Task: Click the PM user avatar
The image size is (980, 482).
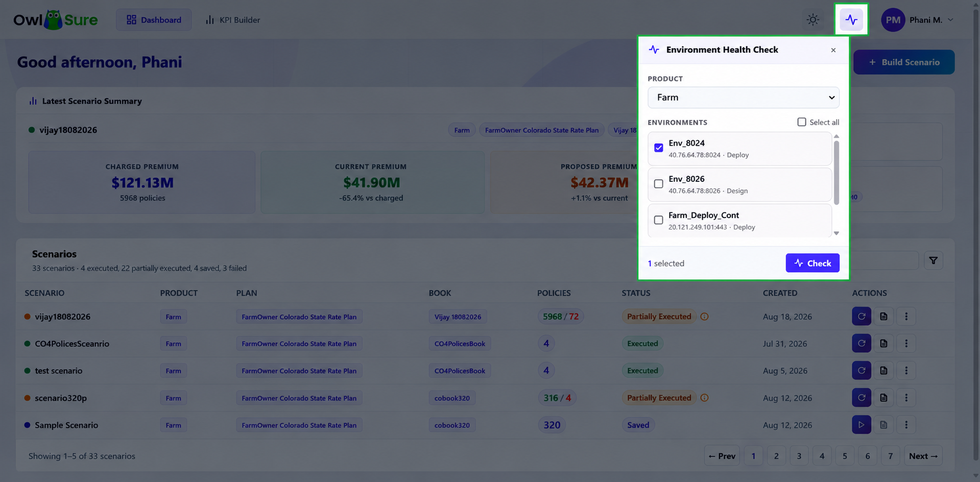Action: pos(893,20)
